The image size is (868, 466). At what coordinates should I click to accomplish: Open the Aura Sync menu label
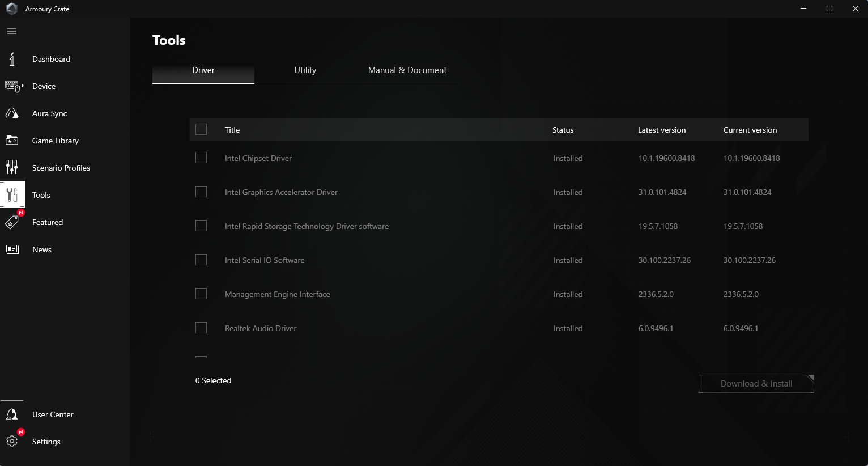[50, 113]
